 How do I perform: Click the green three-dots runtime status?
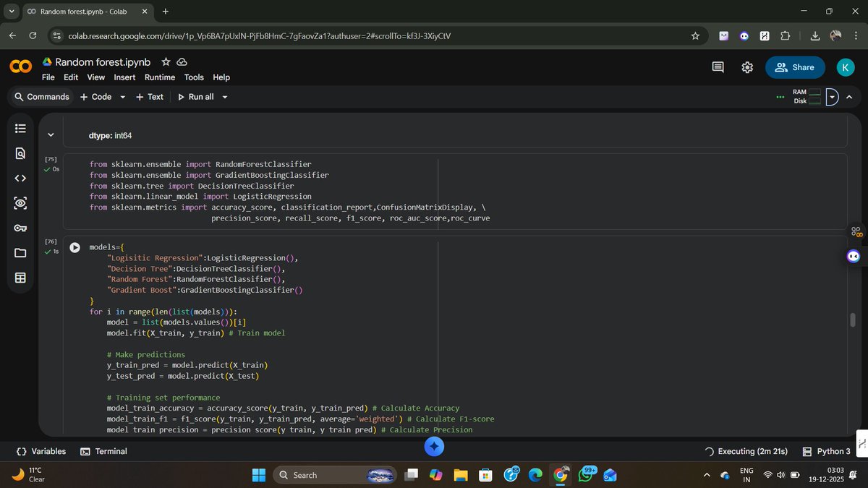click(x=780, y=97)
